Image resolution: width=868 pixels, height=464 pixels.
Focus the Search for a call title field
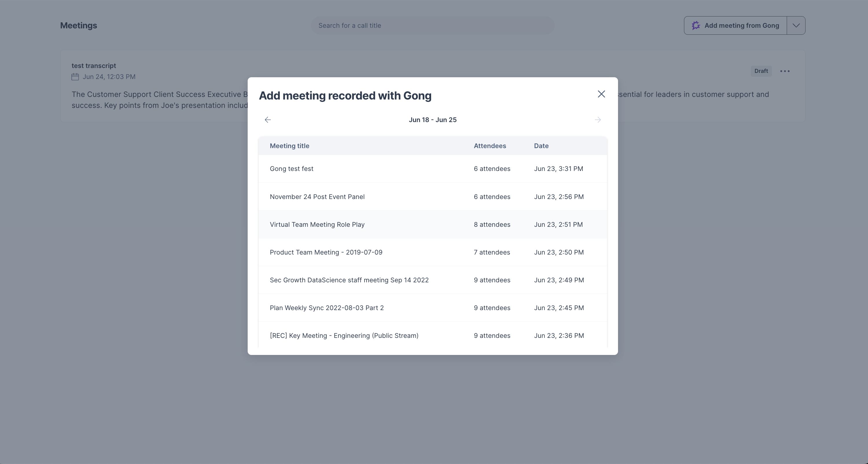click(433, 26)
